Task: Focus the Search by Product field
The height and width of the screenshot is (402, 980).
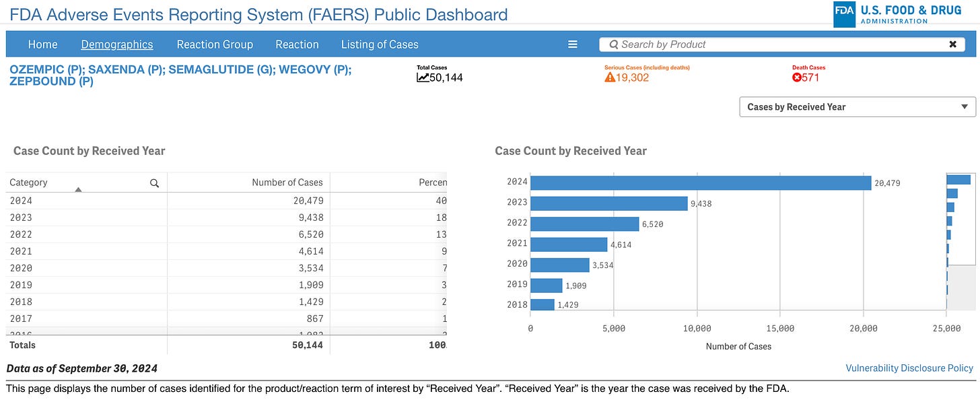Action: click(x=782, y=44)
